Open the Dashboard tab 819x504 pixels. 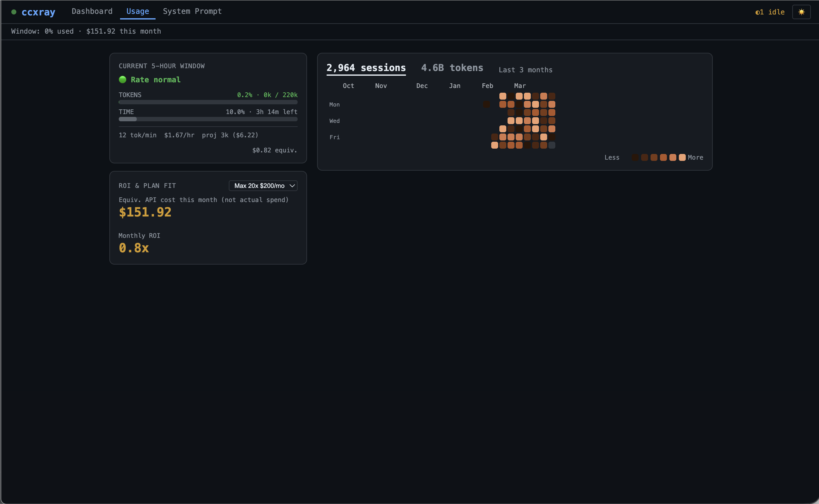(92, 11)
